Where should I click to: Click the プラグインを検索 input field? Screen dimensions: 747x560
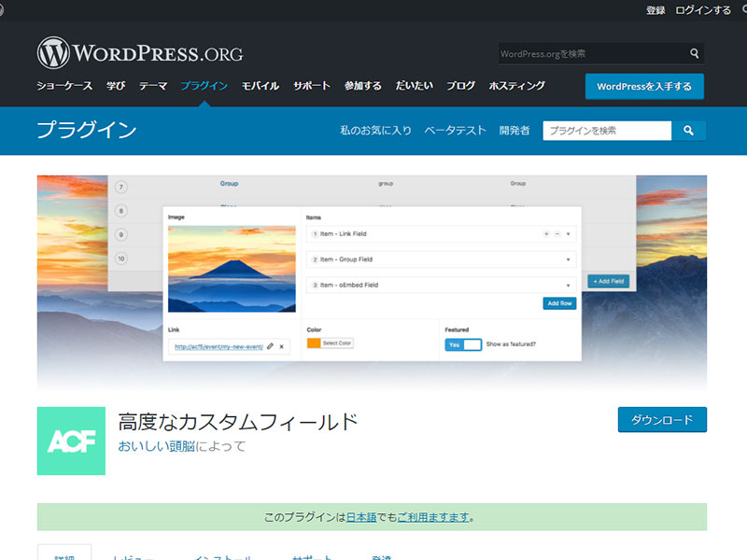tap(607, 131)
